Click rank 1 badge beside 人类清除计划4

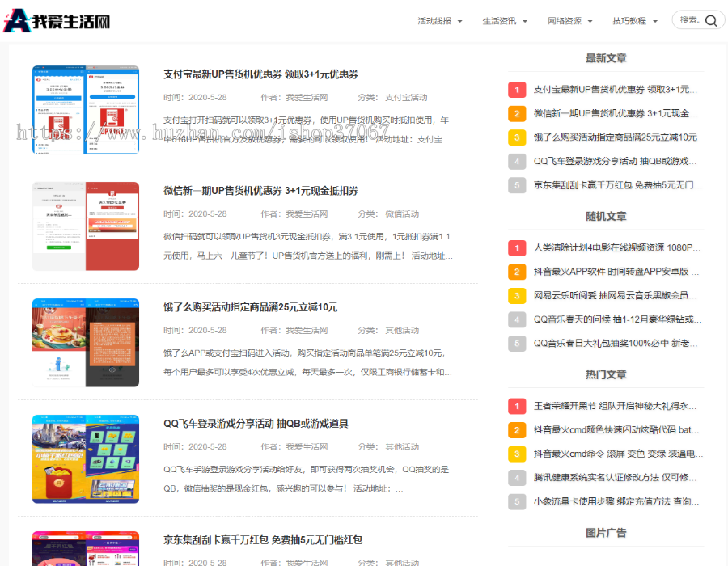tap(517, 247)
